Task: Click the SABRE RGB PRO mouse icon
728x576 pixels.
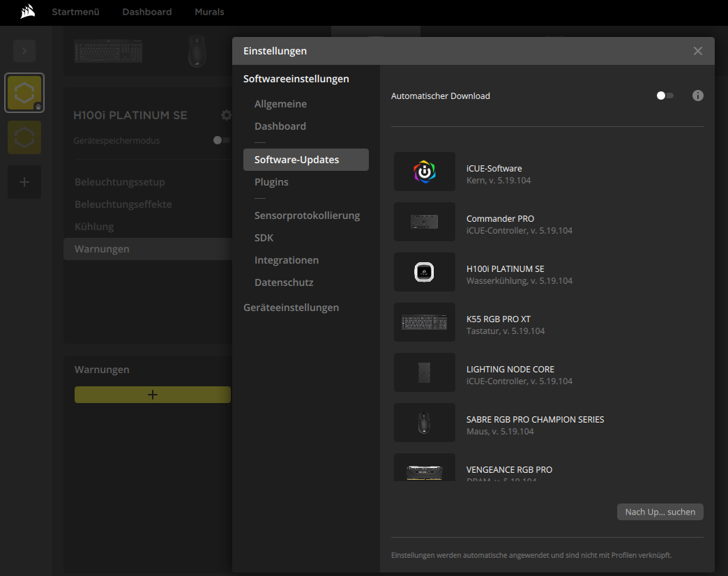Action: pos(425,423)
